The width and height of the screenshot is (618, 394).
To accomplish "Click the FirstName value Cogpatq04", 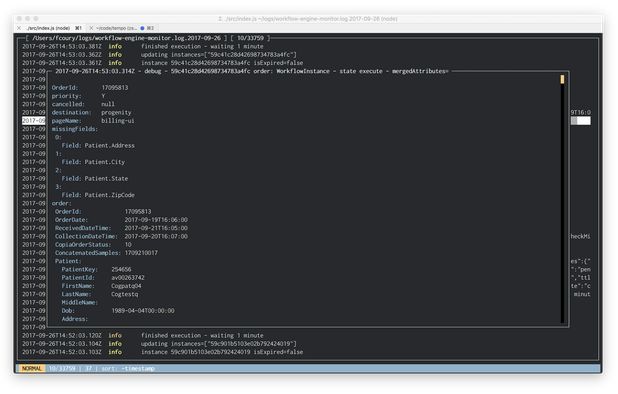I will pos(126,286).
